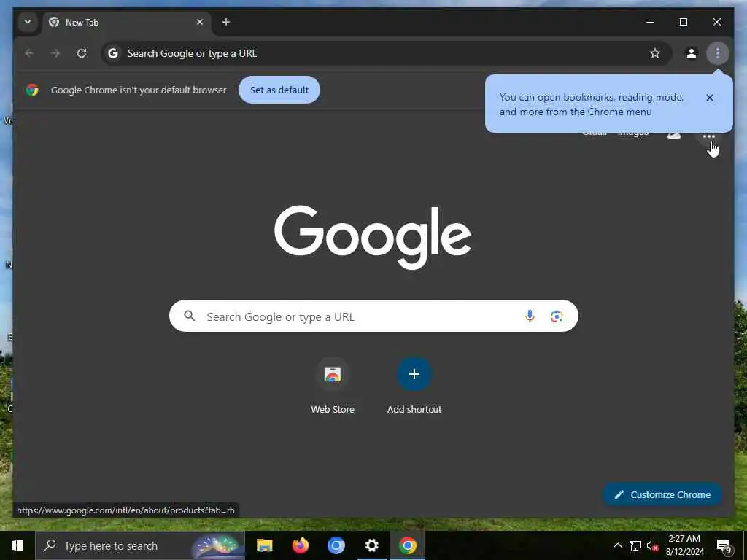The height and width of the screenshot is (560, 747).
Task: Close the New Tab tab
Action: 200,22
